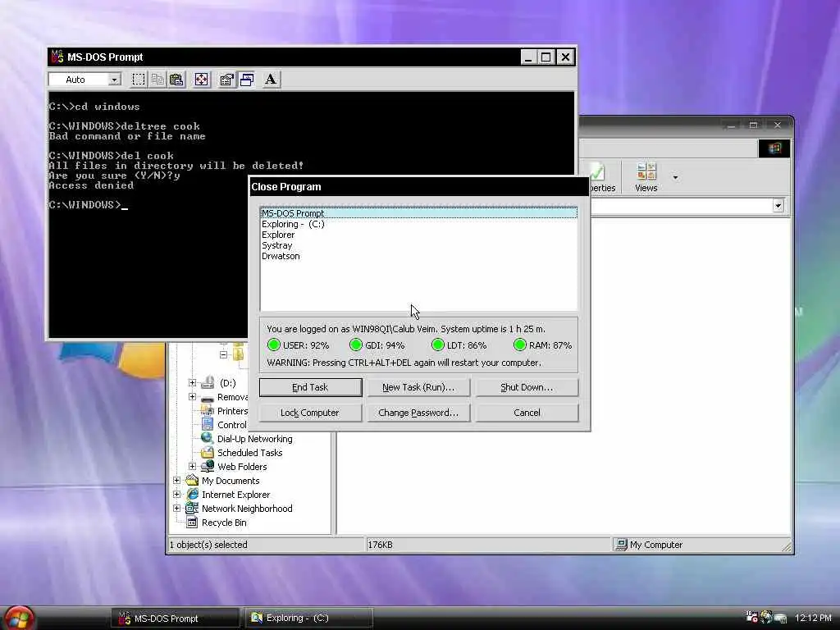Click the Paste clipboard icon in MS-DOS toolbar
Viewport: 840px width, 630px height.
point(176,80)
